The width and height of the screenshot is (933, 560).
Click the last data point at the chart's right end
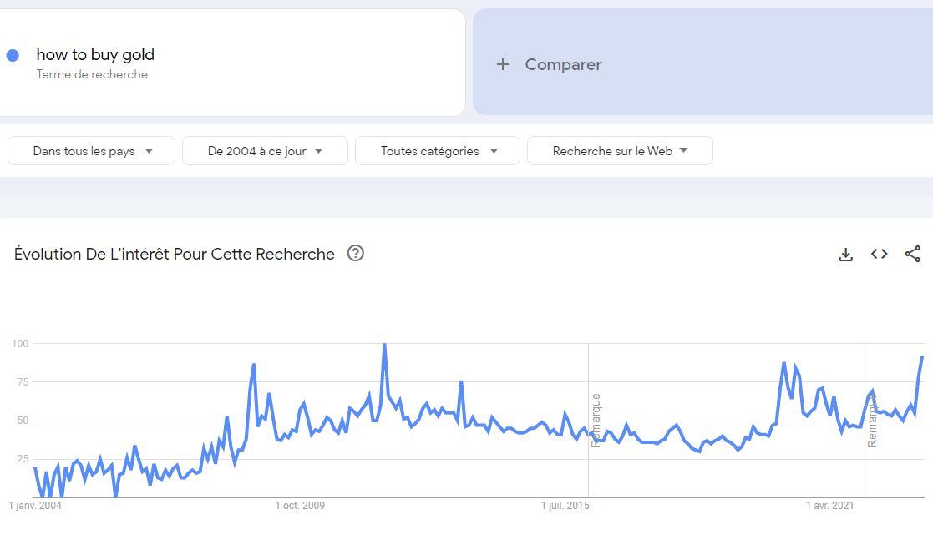coord(922,356)
